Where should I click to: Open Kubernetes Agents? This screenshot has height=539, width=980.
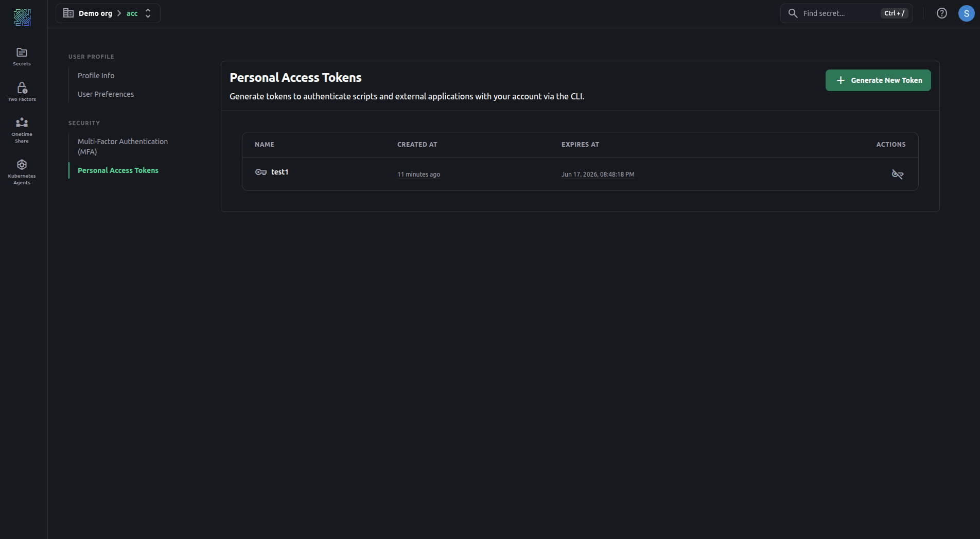point(22,172)
